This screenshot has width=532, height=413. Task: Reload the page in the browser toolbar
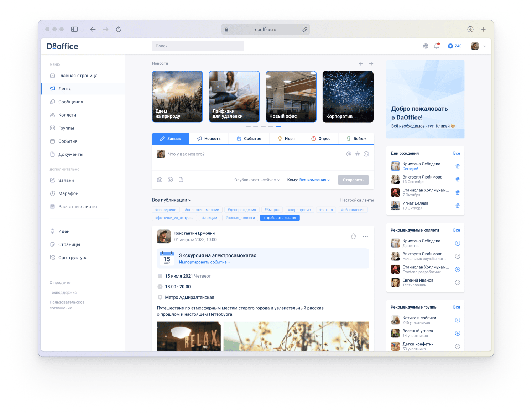pos(119,29)
